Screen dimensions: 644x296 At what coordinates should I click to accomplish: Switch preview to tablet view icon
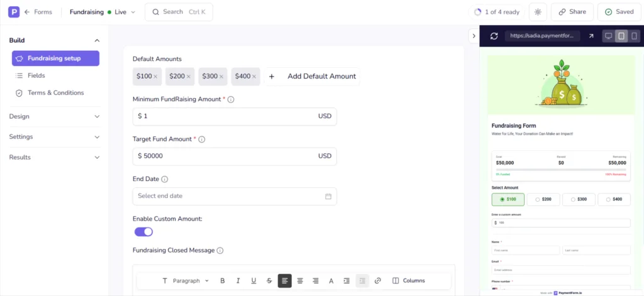coord(621,36)
